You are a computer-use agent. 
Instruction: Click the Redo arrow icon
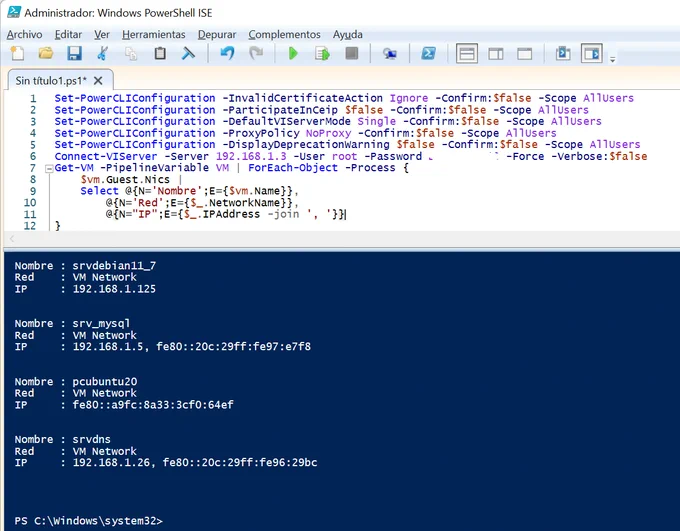click(x=256, y=54)
